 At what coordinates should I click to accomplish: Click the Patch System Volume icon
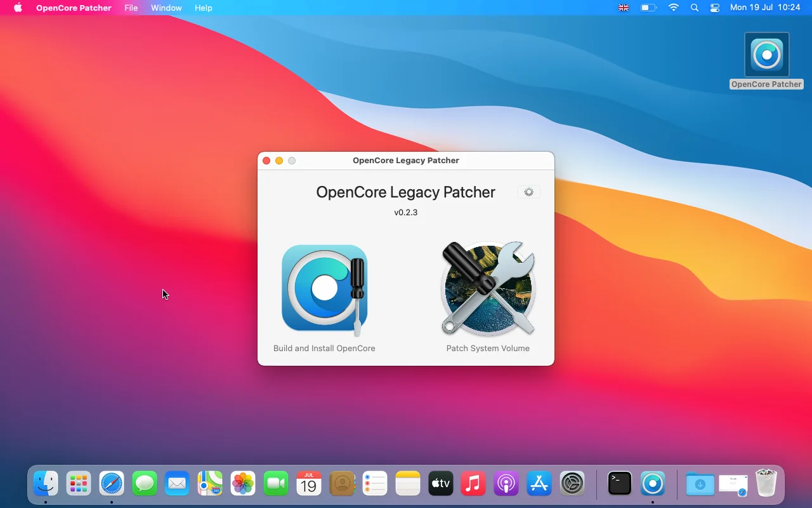488,290
